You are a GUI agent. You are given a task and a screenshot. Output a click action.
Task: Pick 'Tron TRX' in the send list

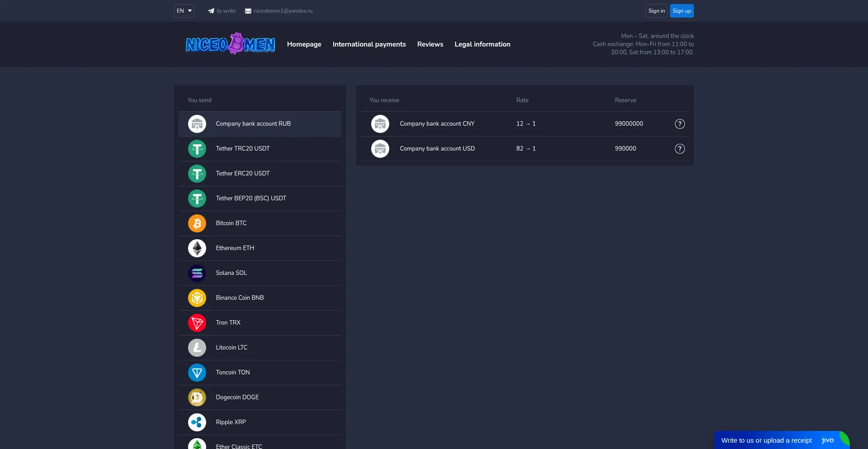(260, 323)
